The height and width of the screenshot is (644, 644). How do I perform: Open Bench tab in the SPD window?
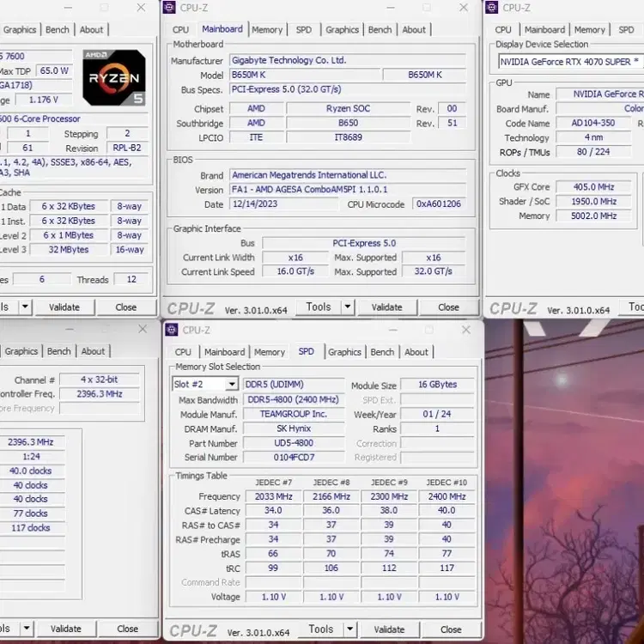(382, 352)
